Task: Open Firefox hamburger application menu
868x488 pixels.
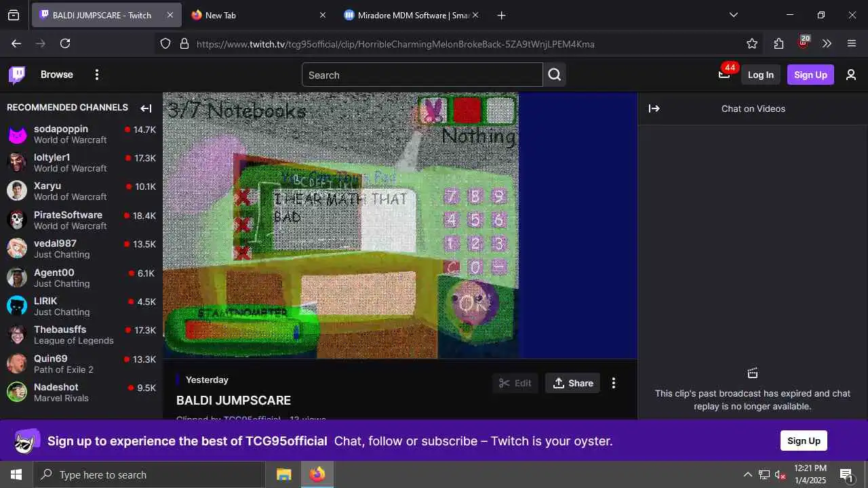Action: coord(852,43)
